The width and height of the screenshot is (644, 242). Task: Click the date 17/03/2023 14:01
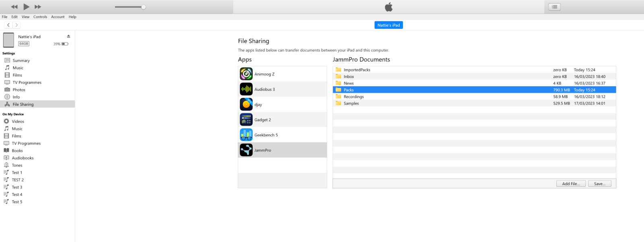(590, 103)
